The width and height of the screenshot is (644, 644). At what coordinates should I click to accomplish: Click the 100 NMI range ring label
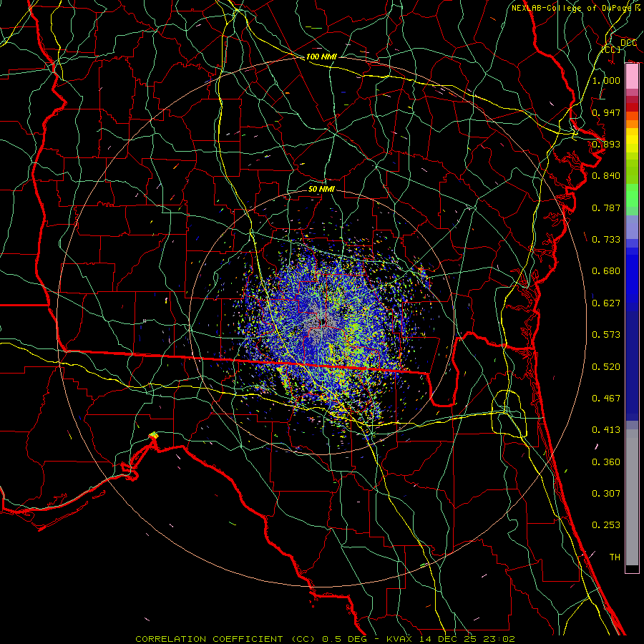[x=321, y=57]
